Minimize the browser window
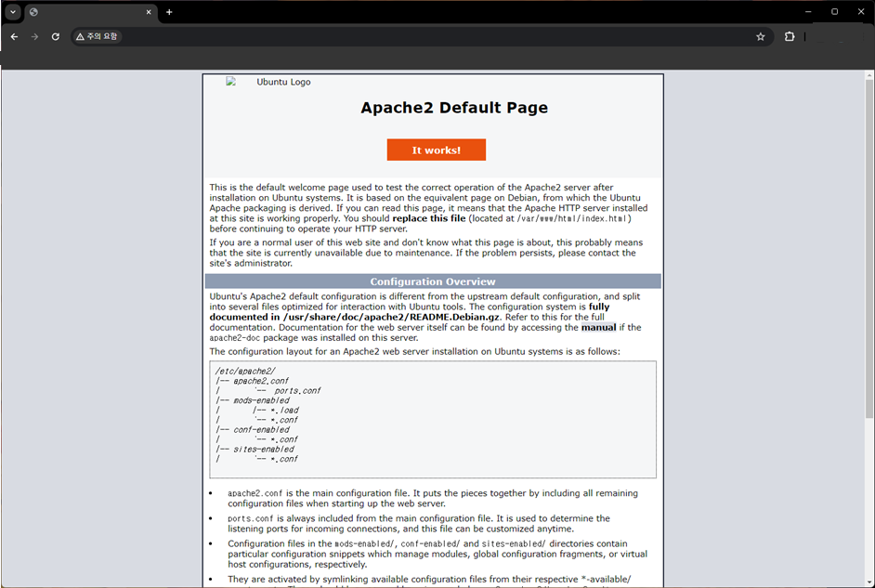Viewport: 875px width, 588px height. (x=808, y=12)
